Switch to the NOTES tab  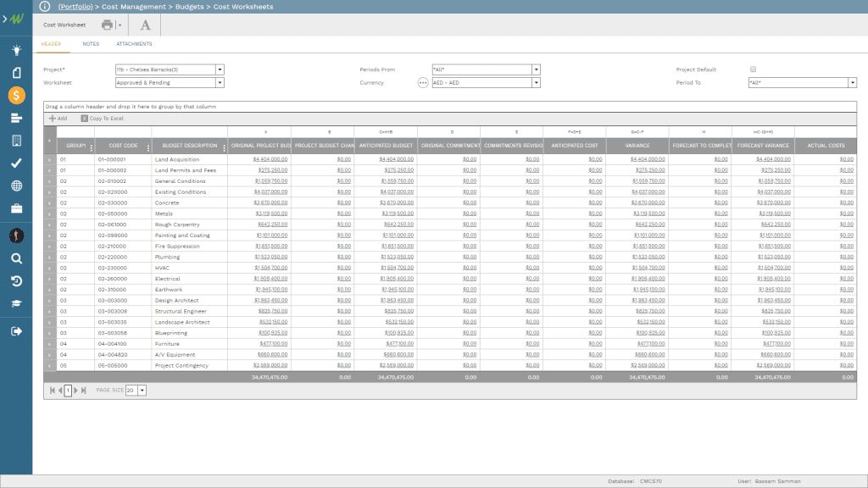point(91,44)
